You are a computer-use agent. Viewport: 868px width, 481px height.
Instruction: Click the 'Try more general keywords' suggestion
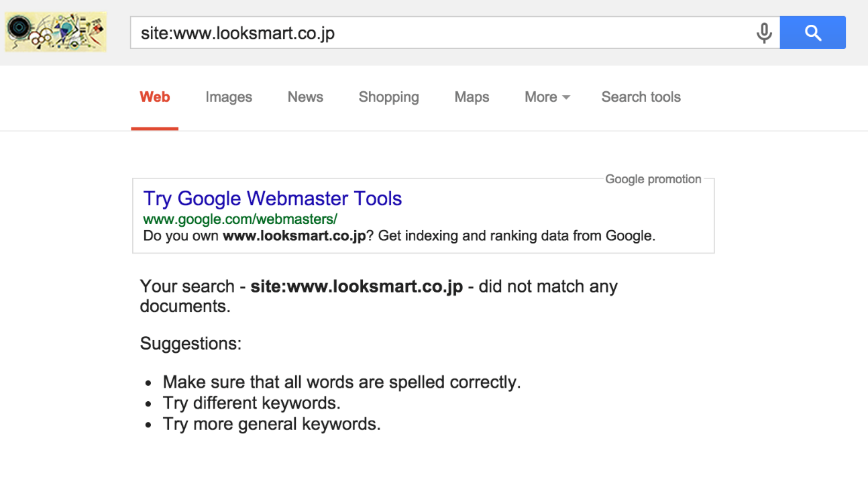[272, 424]
